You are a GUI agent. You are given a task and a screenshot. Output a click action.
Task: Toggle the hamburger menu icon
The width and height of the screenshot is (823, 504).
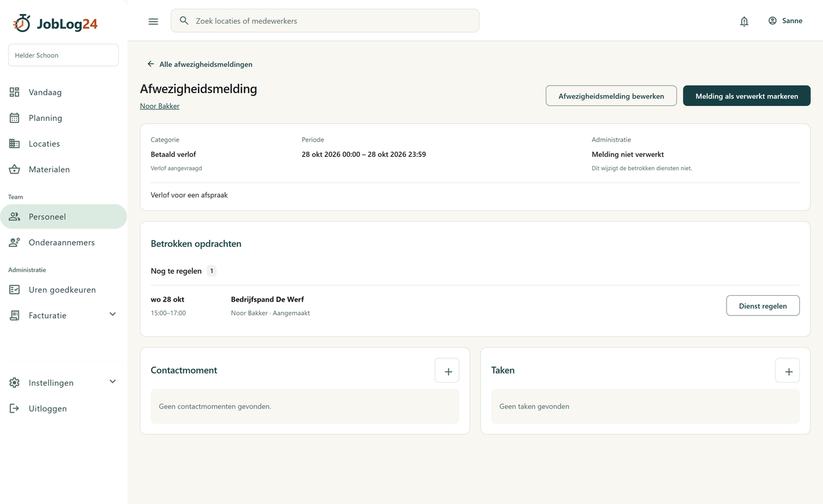153,21
